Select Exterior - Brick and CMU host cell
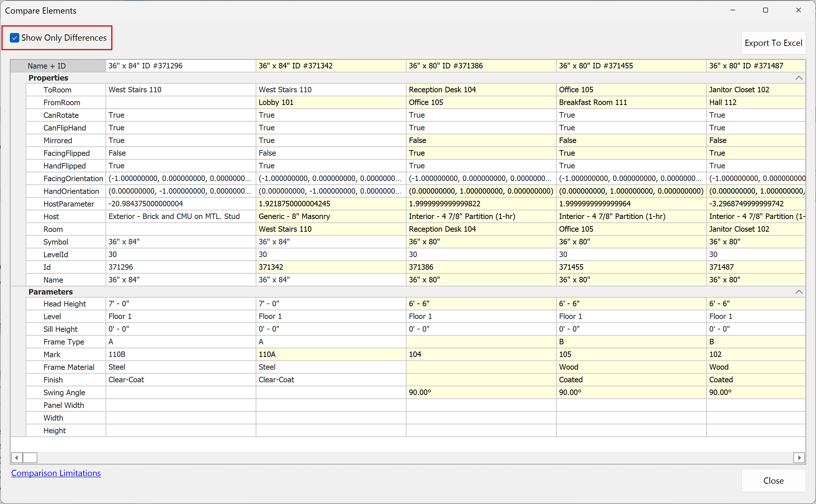The height and width of the screenshot is (504, 816). (181, 217)
